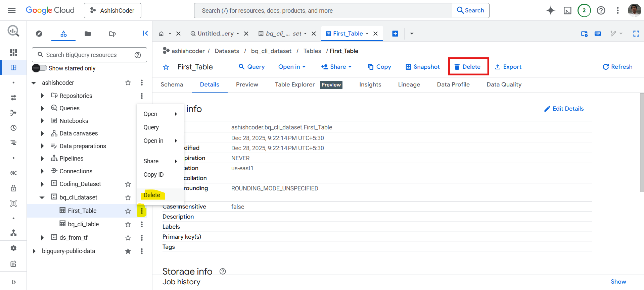Click the Export button
The image size is (644, 290).
click(508, 67)
